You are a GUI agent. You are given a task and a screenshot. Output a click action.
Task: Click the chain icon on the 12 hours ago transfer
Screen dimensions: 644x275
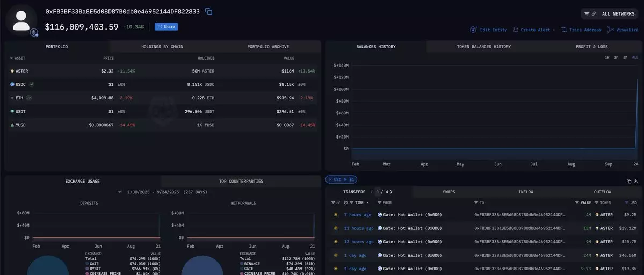[336, 242]
